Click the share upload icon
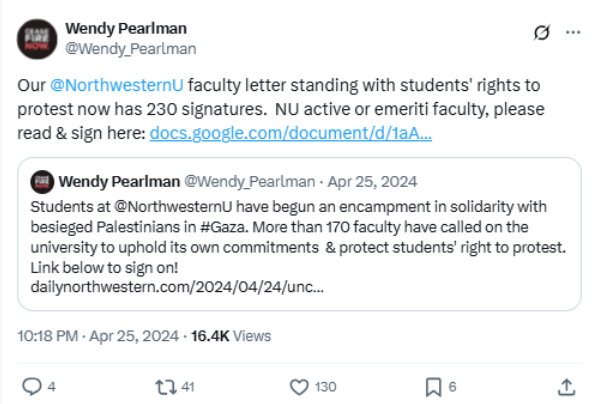 click(x=567, y=387)
